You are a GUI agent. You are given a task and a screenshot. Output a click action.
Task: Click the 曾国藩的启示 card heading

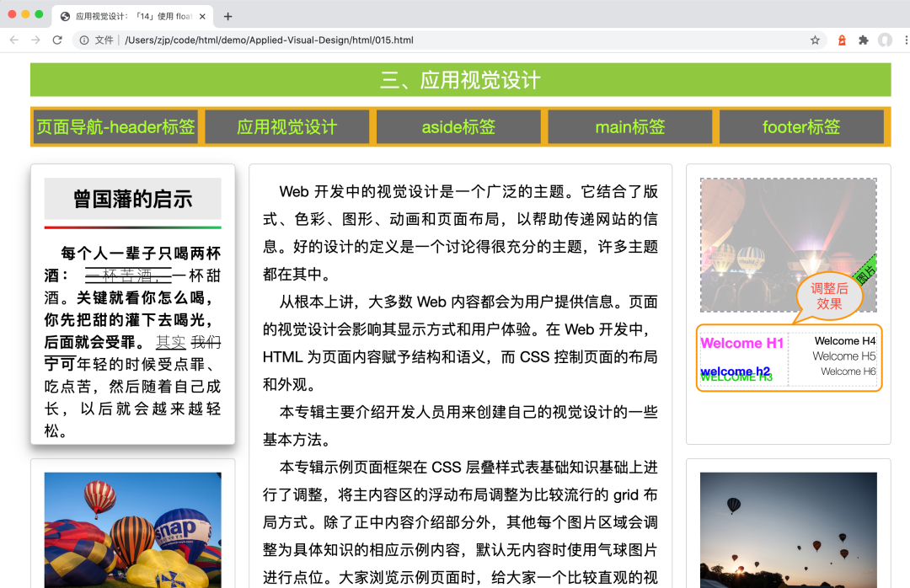click(133, 199)
